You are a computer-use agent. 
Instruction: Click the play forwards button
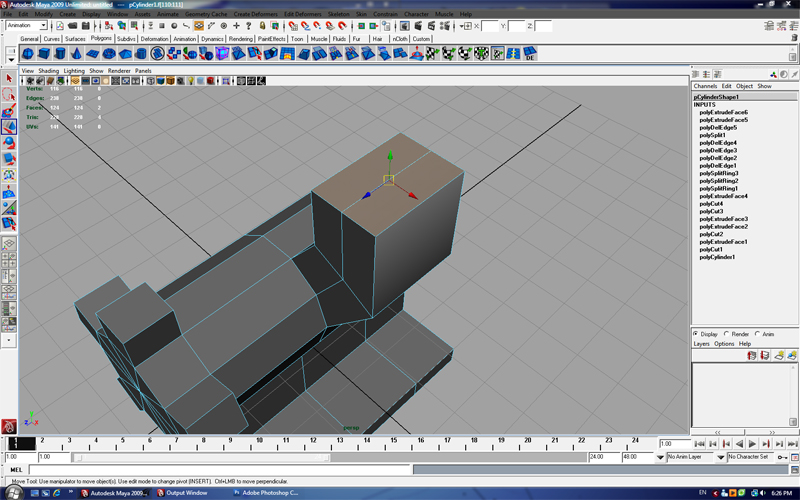752,444
